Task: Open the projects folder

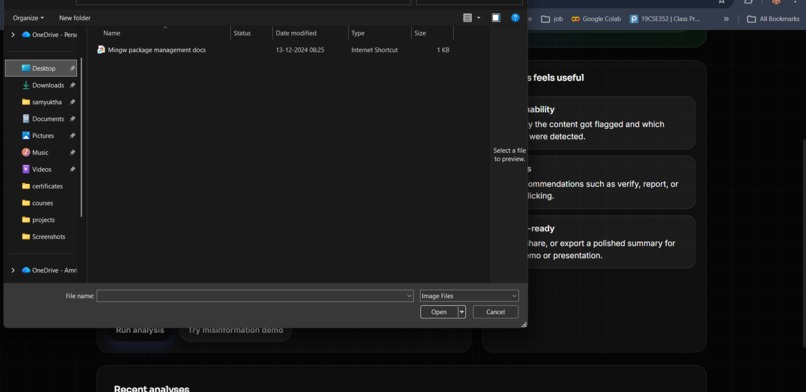Action: (39, 220)
